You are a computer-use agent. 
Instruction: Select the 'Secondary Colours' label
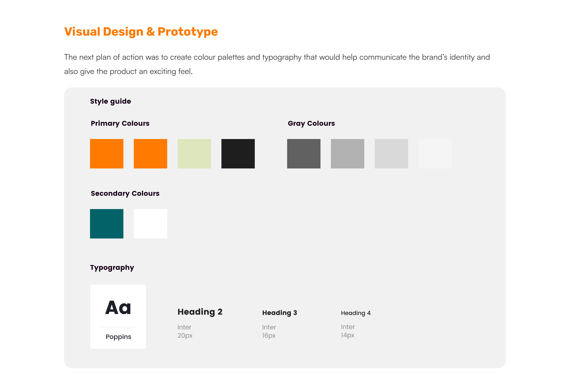tap(125, 193)
